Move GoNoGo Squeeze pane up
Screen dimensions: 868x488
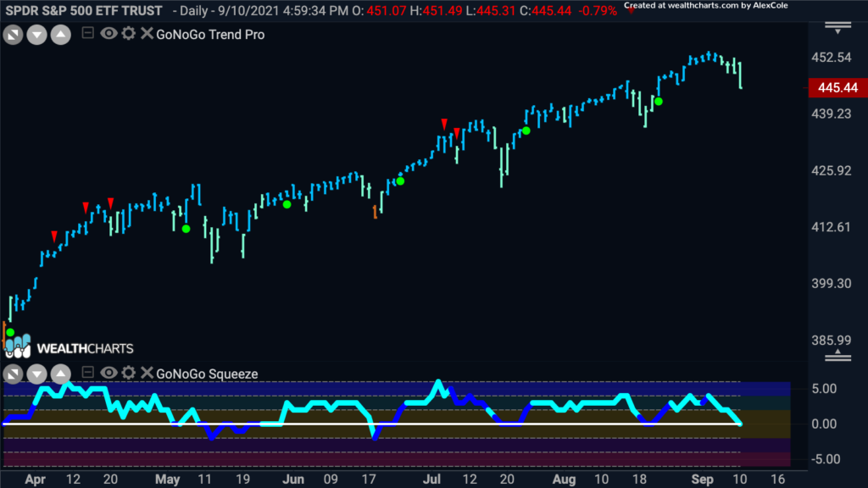pos(60,374)
